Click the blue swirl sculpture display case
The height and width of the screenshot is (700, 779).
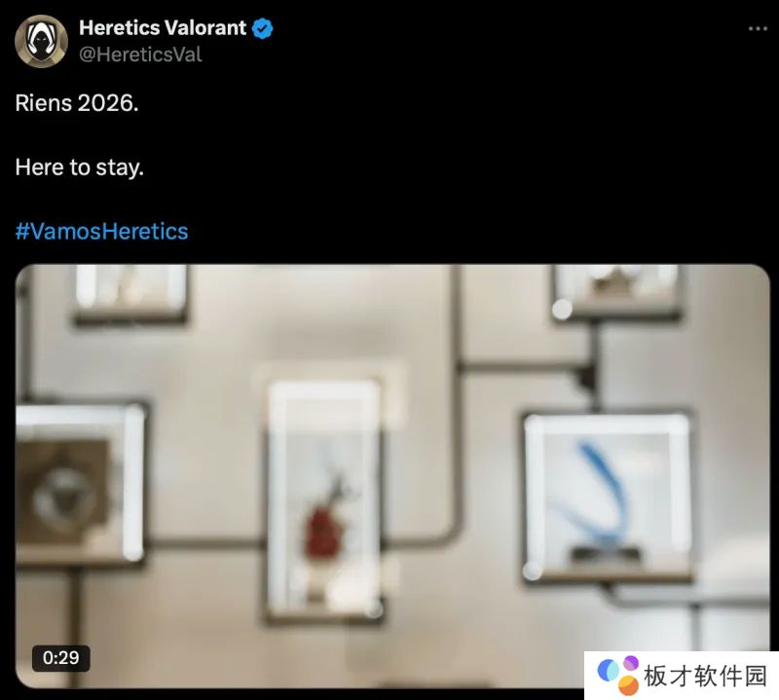click(608, 497)
